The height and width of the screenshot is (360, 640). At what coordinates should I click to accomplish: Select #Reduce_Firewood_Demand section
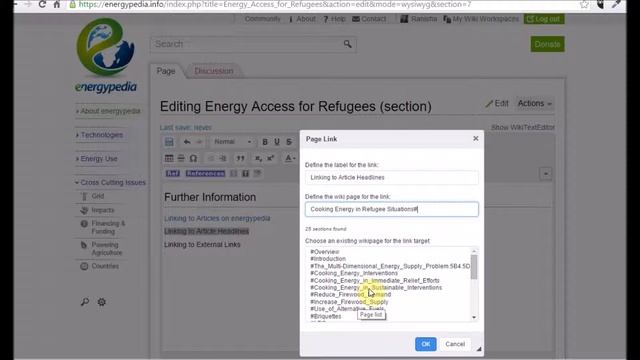point(350,295)
